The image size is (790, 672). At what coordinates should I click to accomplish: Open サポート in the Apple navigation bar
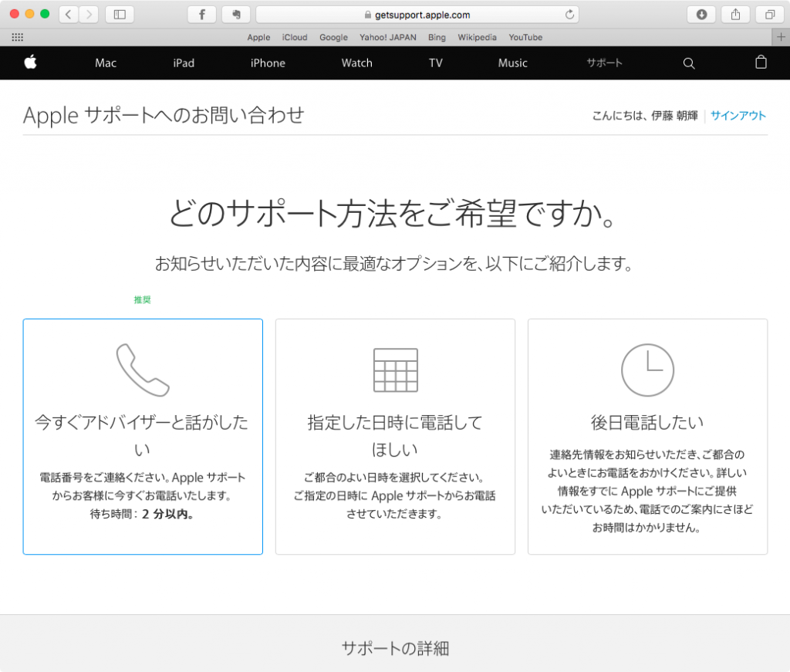coord(605,63)
